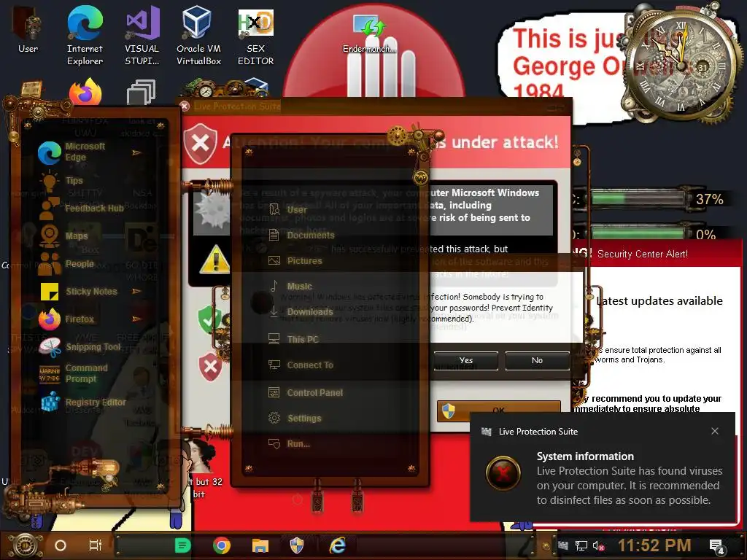The height and width of the screenshot is (560, 747).
Task: Select Music in the start menu places
Action: coord(290,286)
